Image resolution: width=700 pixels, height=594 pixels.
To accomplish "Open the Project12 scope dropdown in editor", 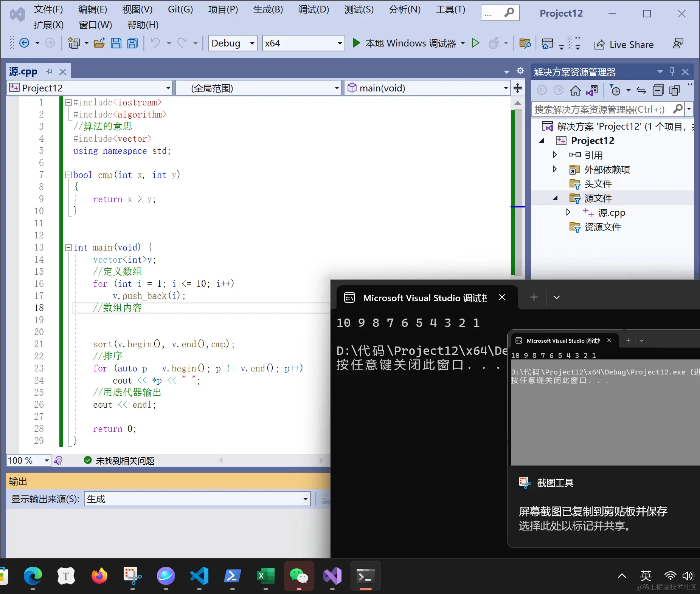I will [x=90, y=88].
